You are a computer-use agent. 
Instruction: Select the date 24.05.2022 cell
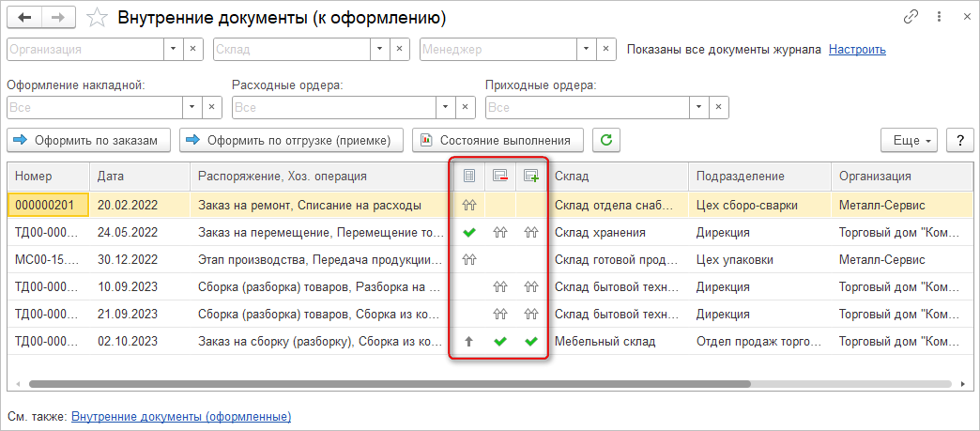tap(140, 232)
